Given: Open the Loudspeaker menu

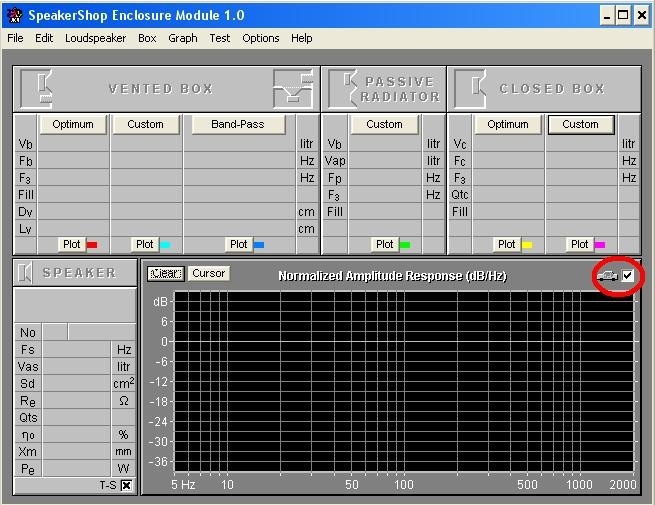Looking at the screenshot, I should click(95, 38).
